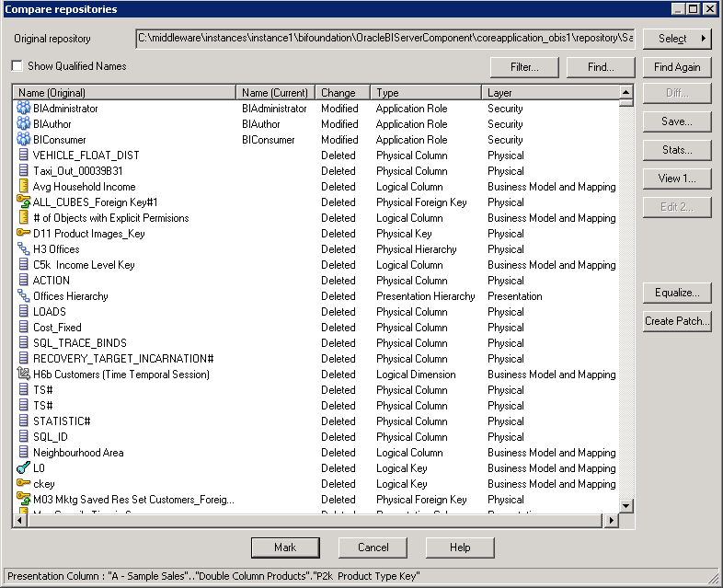Sort by the Change column header

(342, 93)
